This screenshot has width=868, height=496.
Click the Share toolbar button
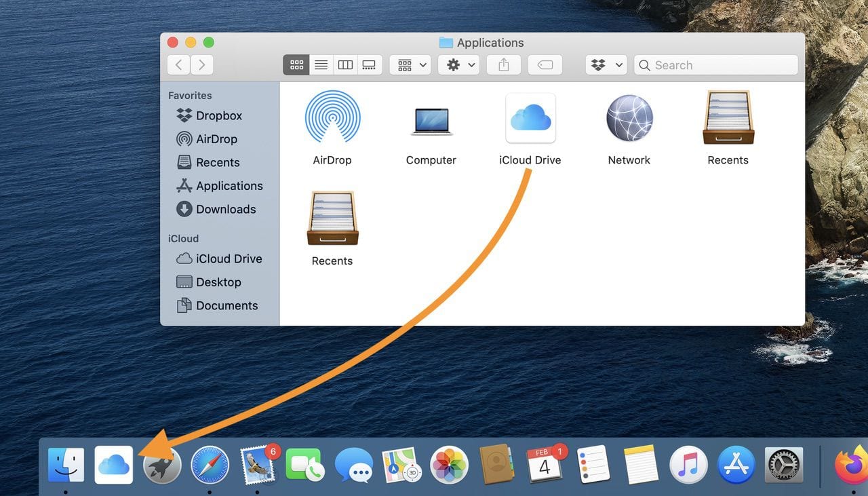point(503,65)
